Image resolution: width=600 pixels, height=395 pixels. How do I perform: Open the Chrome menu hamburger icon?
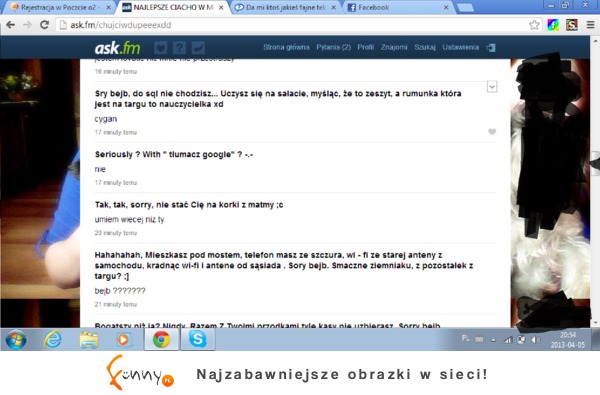590,25
